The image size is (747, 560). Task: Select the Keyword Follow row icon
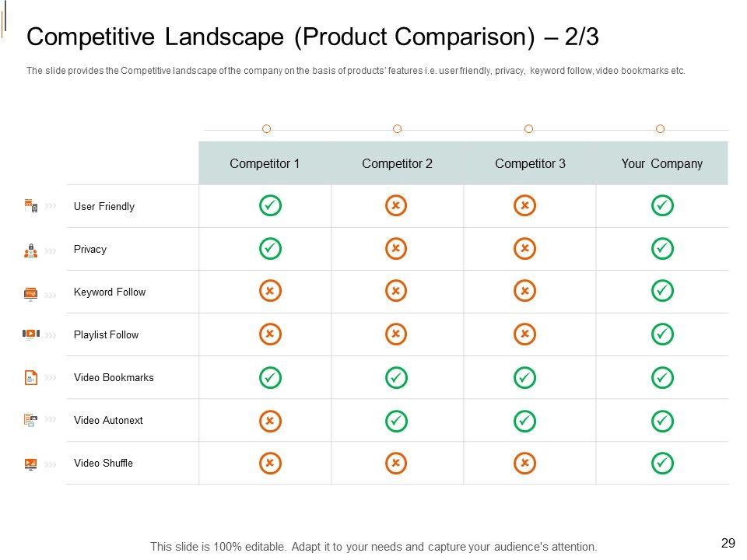pos(31,293)
